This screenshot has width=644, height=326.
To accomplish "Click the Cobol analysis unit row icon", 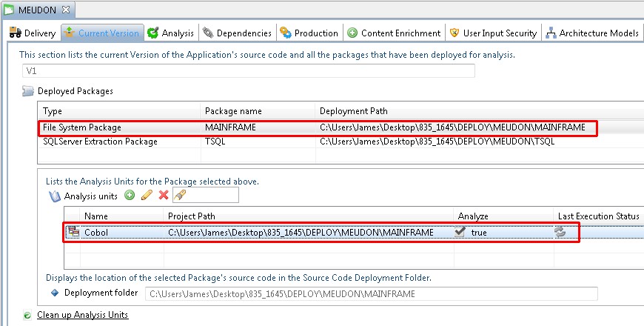I will pyautogui.click(x=73, y=232).
